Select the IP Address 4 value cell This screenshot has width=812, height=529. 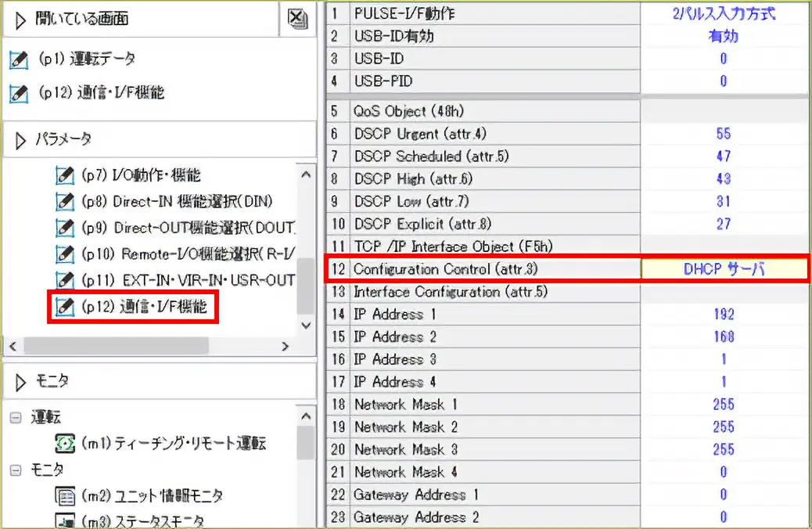tap(724, 382)
